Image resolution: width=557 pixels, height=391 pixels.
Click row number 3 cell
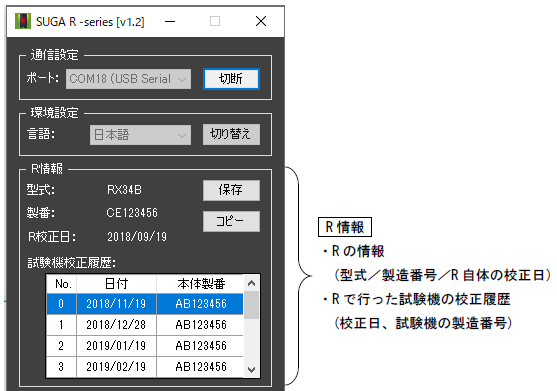pos(61,366)
